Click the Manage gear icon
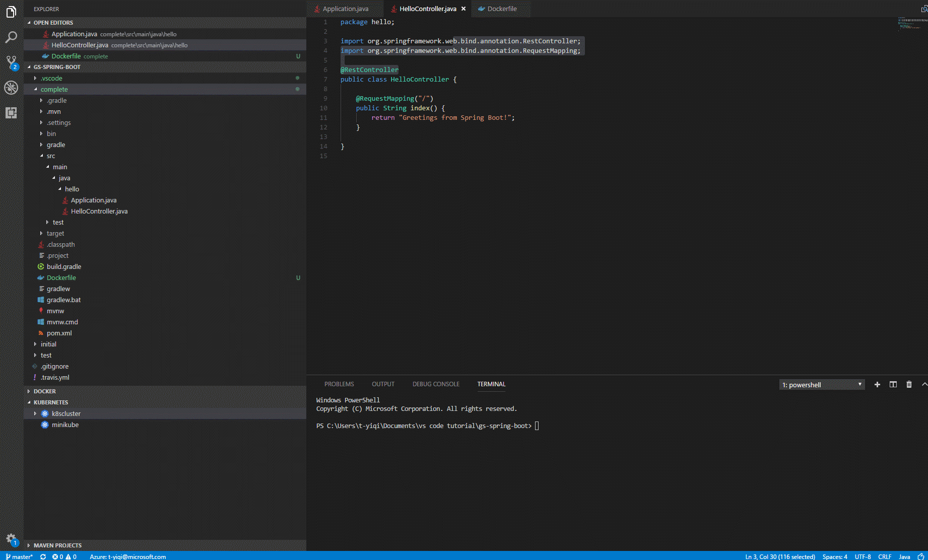 click(x=11, y=538)
